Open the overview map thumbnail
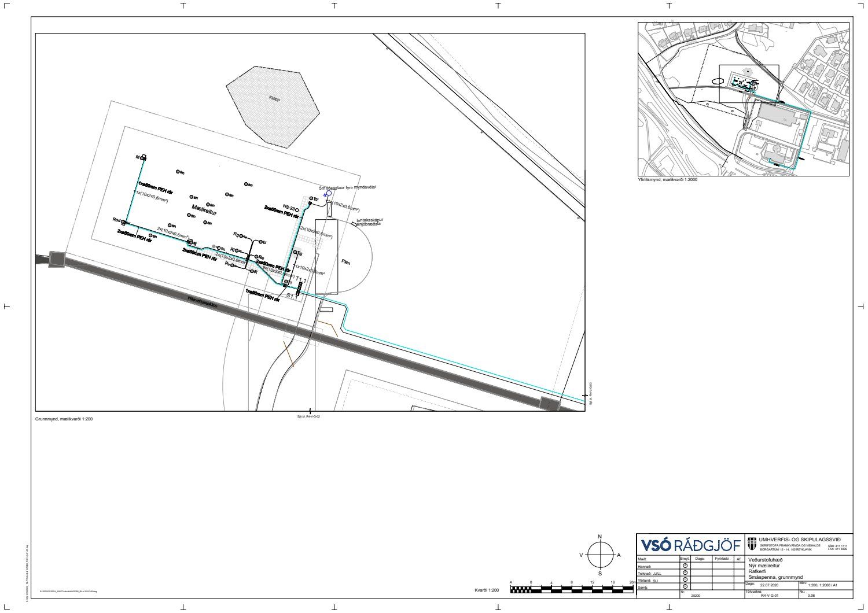This screenshot has height=613, width=868. pyautogui.click(x=744, y=99)
